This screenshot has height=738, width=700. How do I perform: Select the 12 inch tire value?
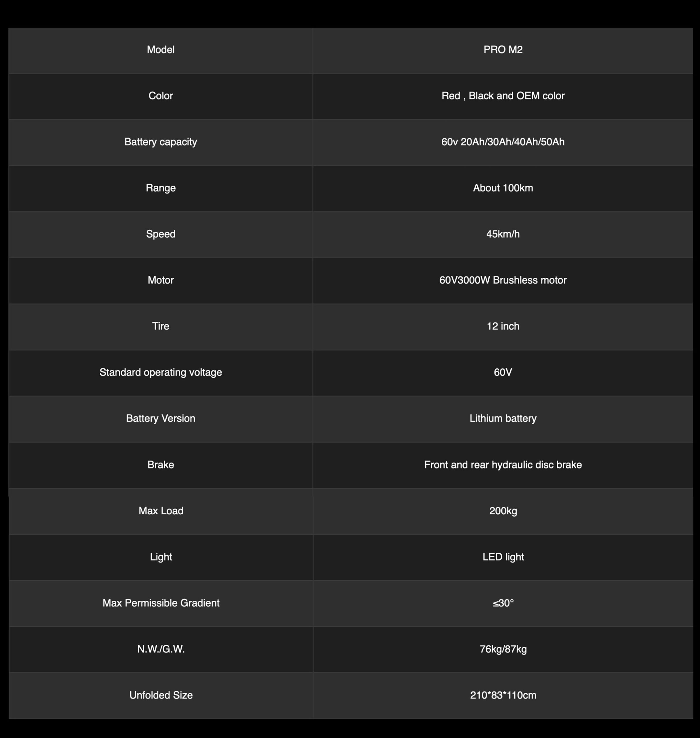(x=503, y=326)
